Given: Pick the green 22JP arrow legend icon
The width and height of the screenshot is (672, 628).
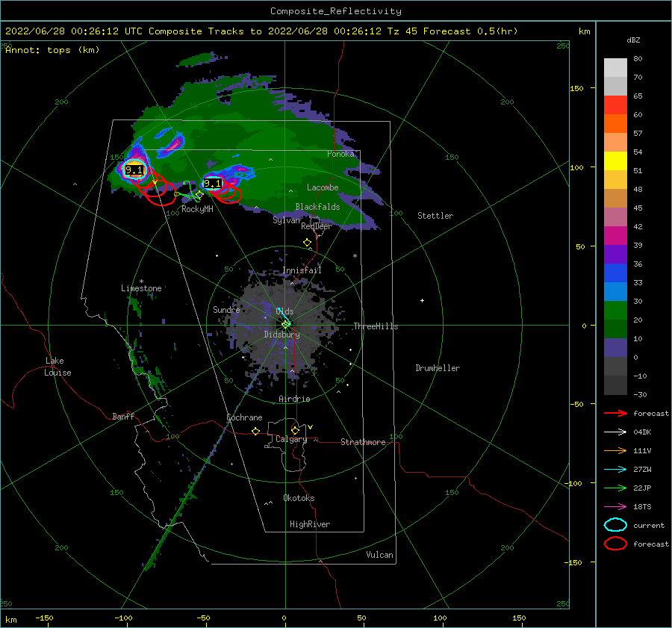Looking at the screenshot, I should [x=615, y=488].
